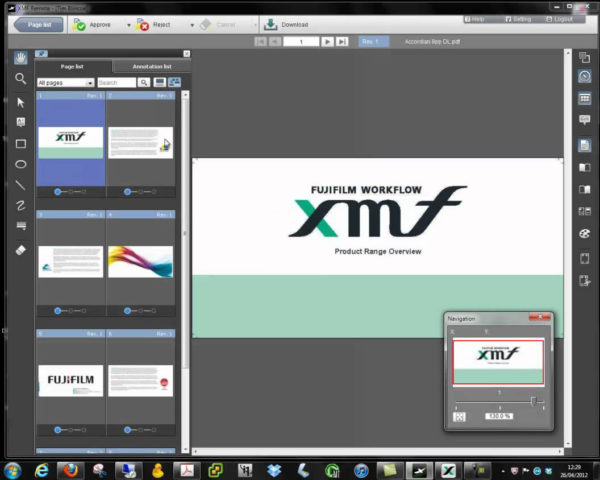The image size is (600, 480).
Task: Select the text note annotation tool
Action: (x=21, y=122)
